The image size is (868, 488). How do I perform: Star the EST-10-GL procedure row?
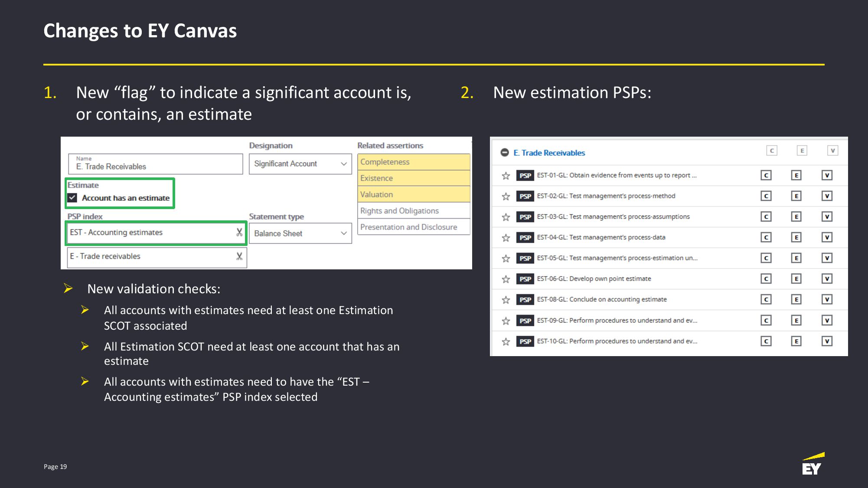point(506,341)
